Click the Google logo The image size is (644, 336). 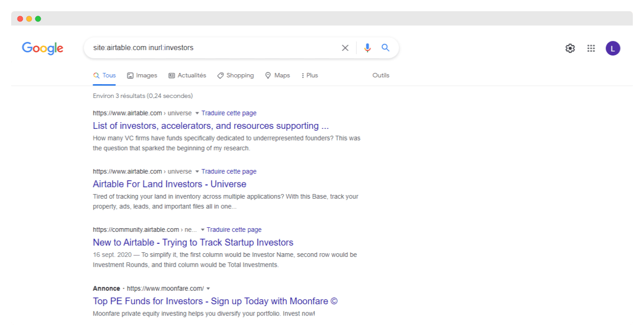click(42, 48)
